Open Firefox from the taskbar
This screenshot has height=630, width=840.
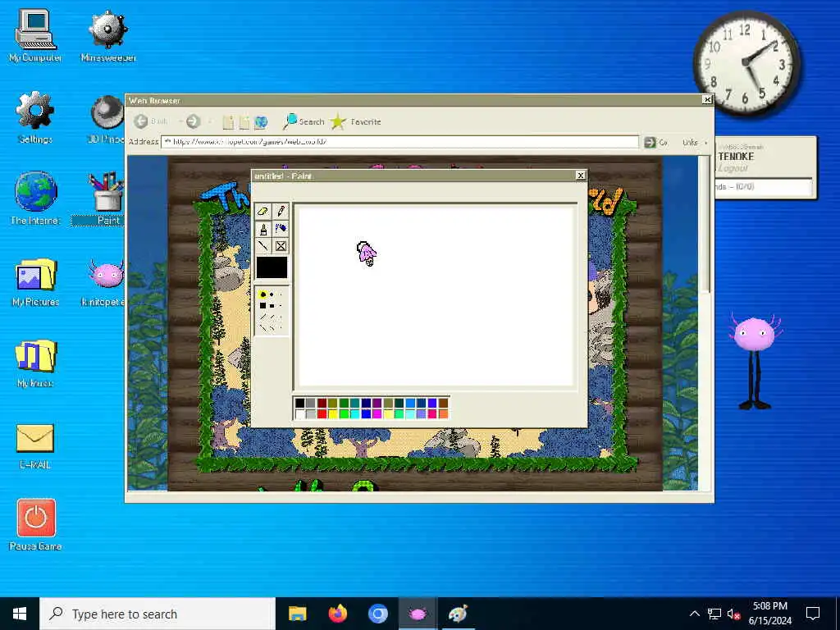[x=337, y=614]
